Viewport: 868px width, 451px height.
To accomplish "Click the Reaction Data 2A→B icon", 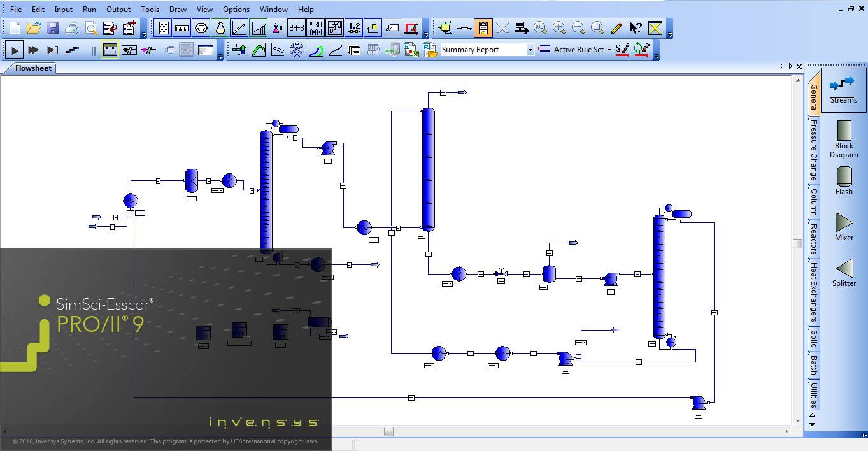I will point(296,28).
